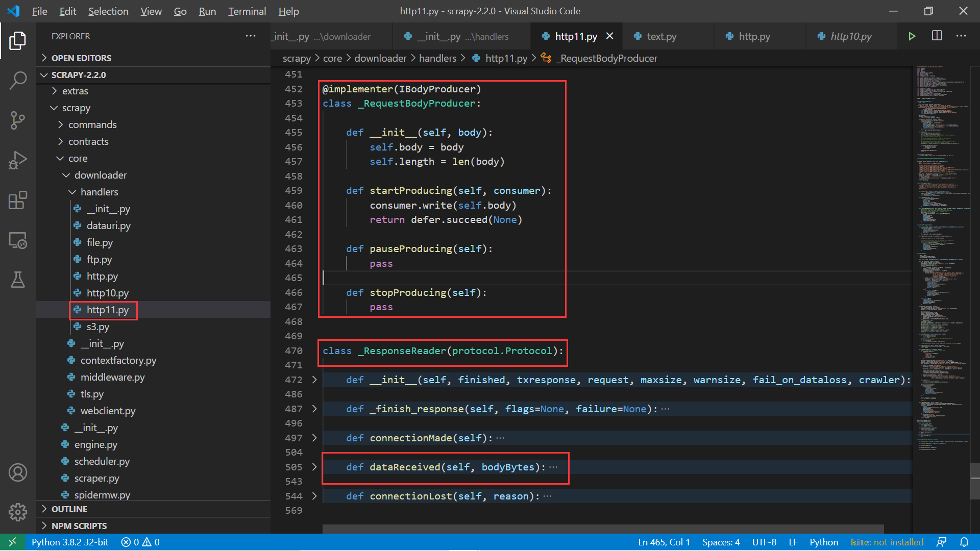Click Ln 465, Col 1 go-to-line
The width and height of the screenshot is (980, 551).
(x=664, y=542)
